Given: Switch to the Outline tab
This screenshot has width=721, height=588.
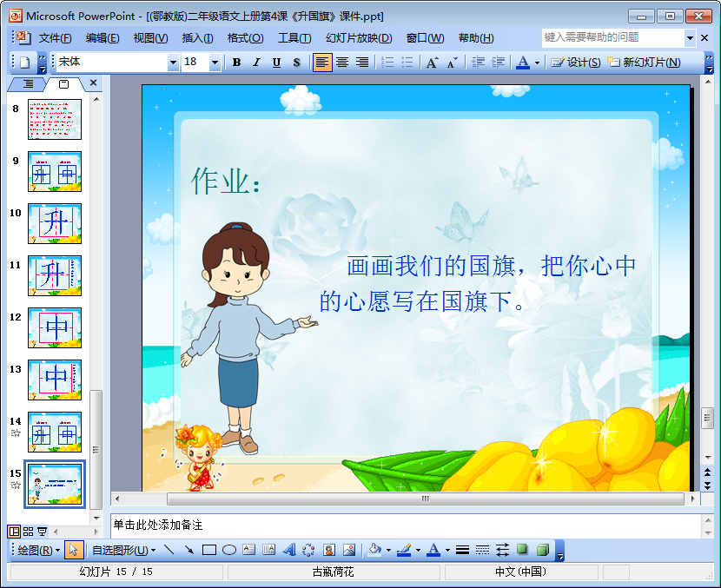Looking at the screenshot, I should (x=29, y=84).
